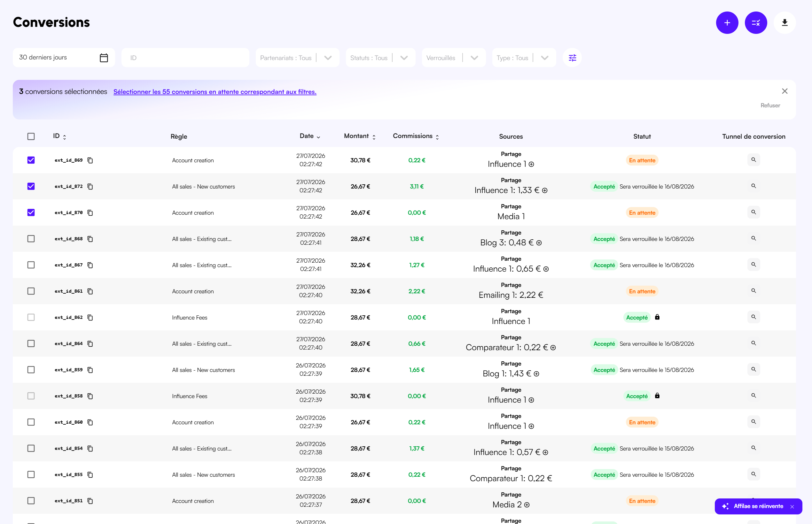Screen dimensions: 812x524
Task: Open the Affilae se réinvente banner
Action: click(758, 506)
